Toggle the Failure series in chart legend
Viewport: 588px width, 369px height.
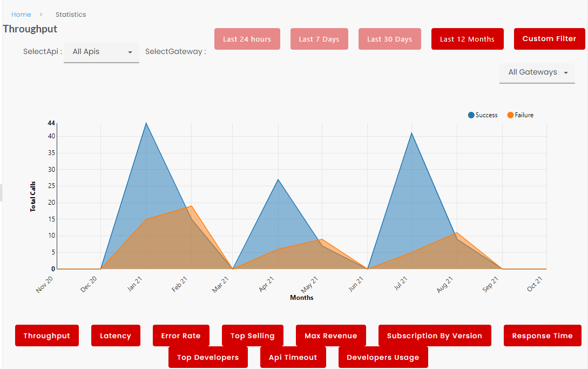tap(520, 115)
